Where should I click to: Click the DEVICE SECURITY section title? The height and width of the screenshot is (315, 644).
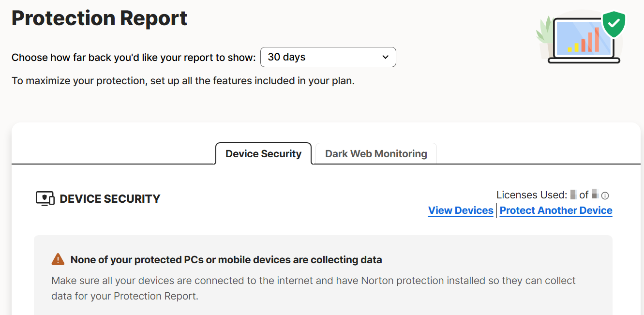110,199
